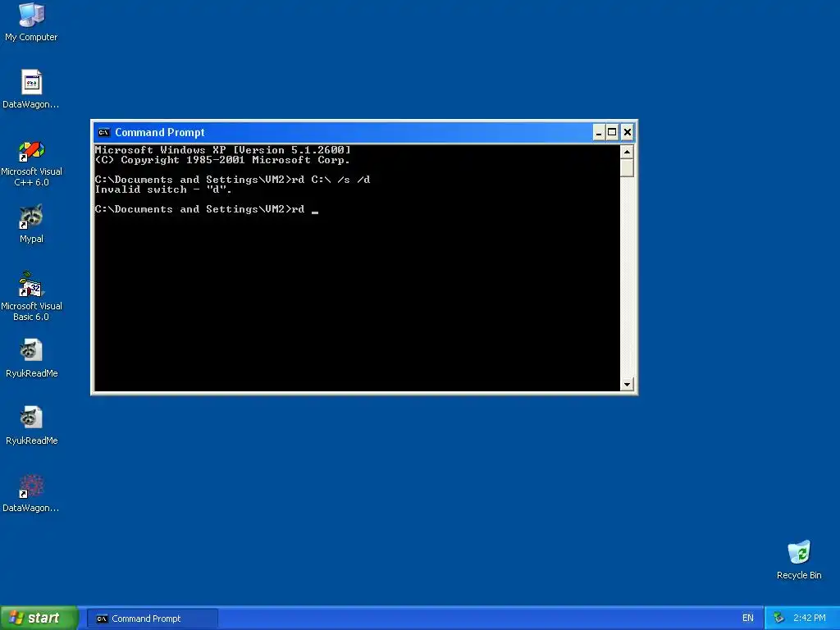The image size is (840, 630).
Task: Click the Copyright 1985-2001 Microsoft Corp. line
Action: (x=222, y=160)
